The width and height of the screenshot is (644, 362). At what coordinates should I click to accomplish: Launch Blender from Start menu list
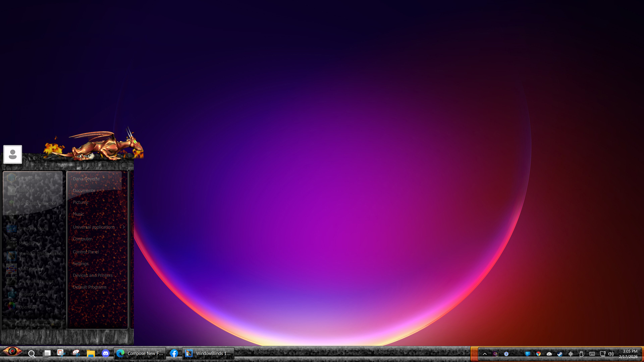tap(26, 190)
